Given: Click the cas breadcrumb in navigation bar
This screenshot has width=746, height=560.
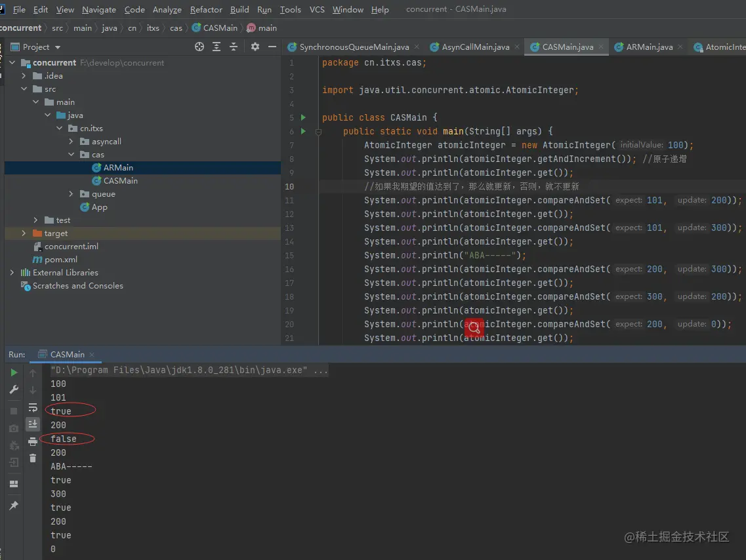Looking at the screenshot, I should [176, 28].
